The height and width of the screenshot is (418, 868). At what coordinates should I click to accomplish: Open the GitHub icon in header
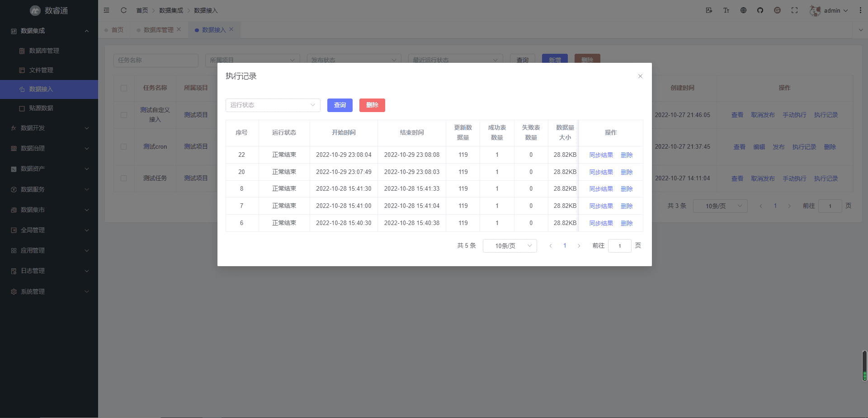tap(760, 10)
